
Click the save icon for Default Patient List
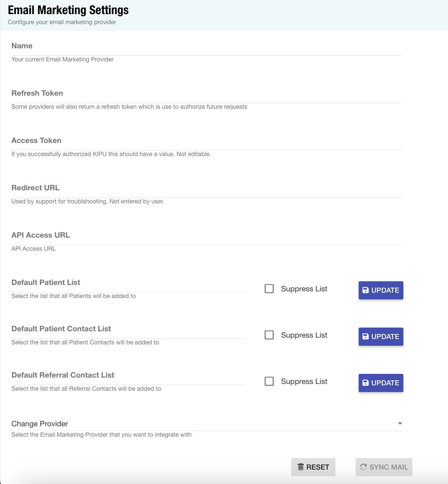coord(366,290)
